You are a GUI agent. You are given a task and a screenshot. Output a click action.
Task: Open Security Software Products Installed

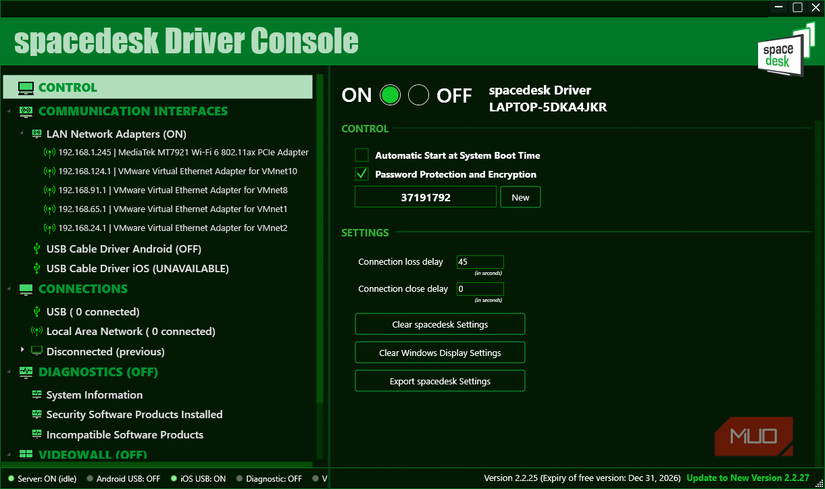pos(134,415)
